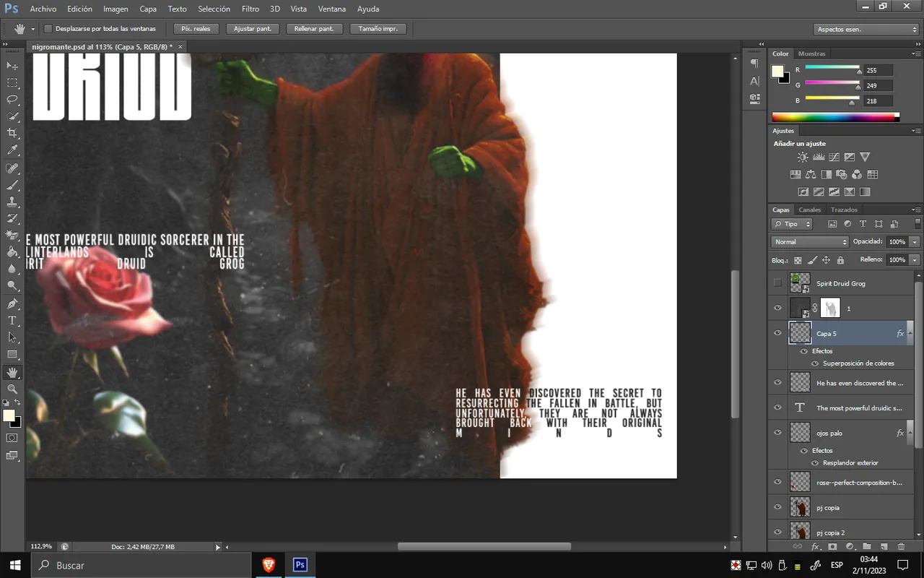Select the Blur tool
Viewport: 924px width, 578px height.
[12, 269]
